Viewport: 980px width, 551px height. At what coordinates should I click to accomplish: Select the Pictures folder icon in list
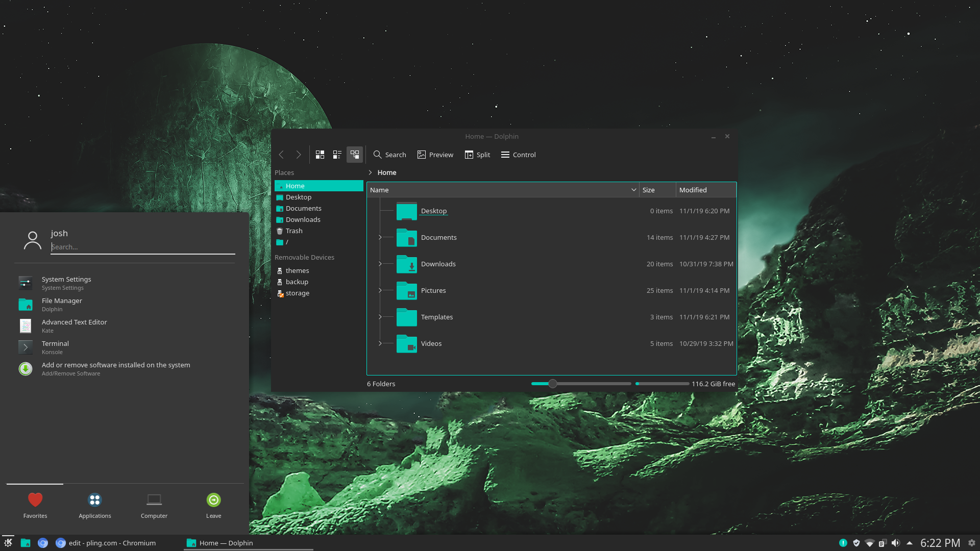[x=407, y=290]
